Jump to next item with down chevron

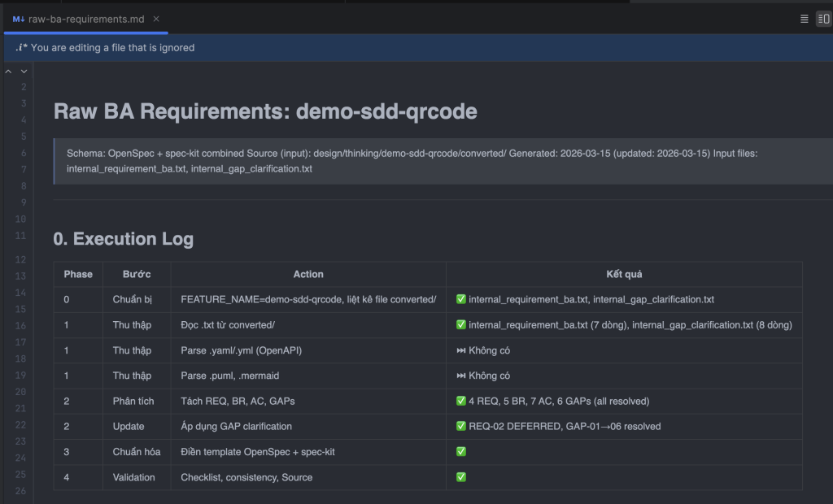coord(24,72)
